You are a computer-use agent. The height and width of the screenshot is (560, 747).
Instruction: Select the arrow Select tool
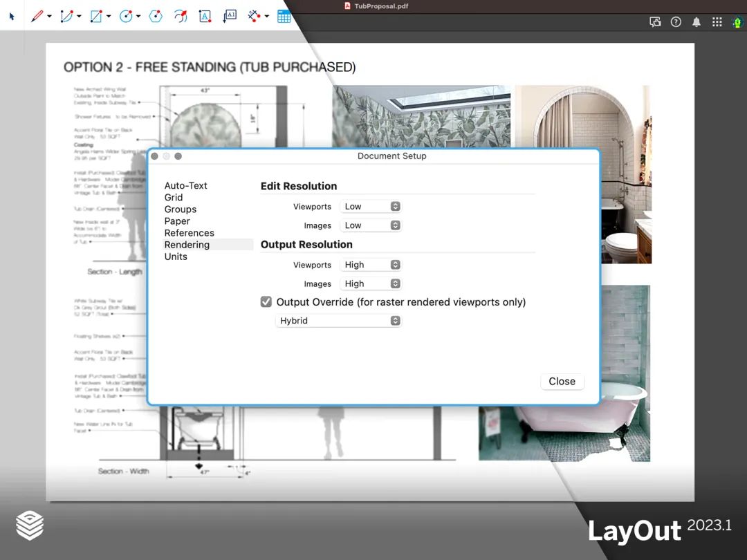tap(11, 15)
